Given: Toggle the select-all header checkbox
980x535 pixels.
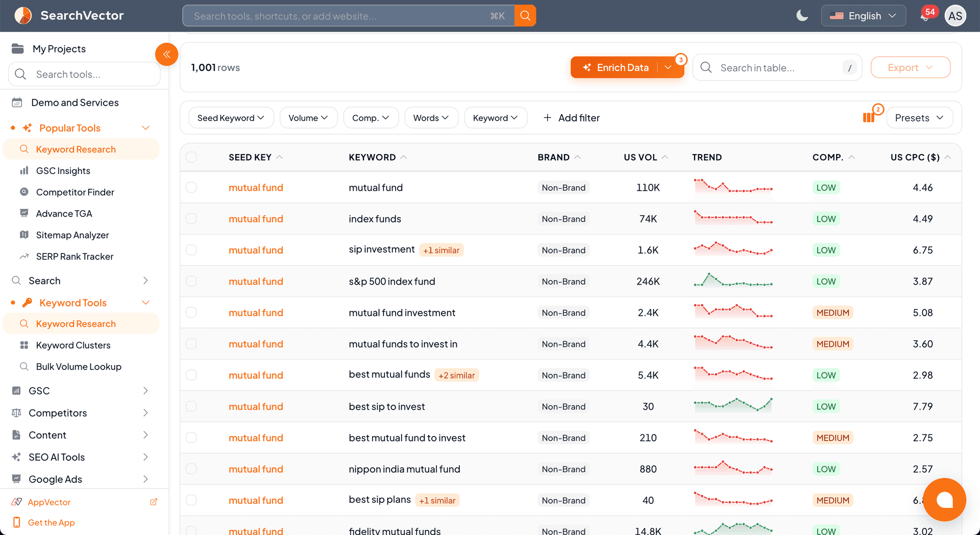Looking at the screenshot, I should pos(191,157).
